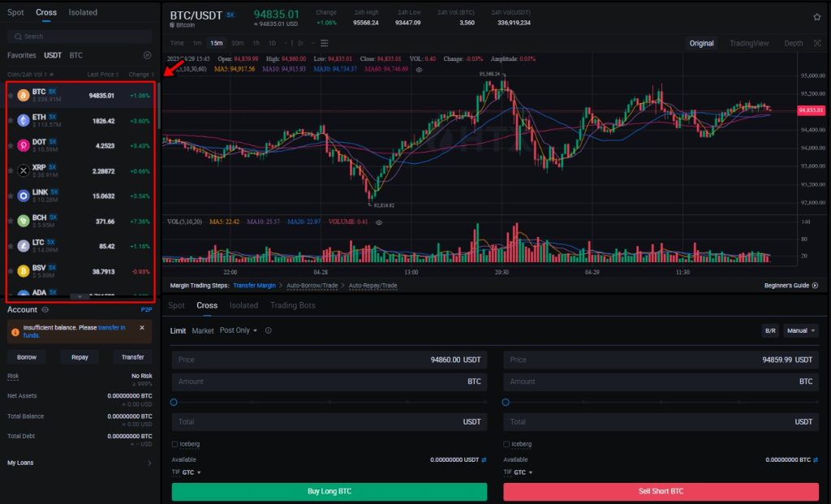
Task: Open the Post Only order type dropdown
Action: (239, 330)
